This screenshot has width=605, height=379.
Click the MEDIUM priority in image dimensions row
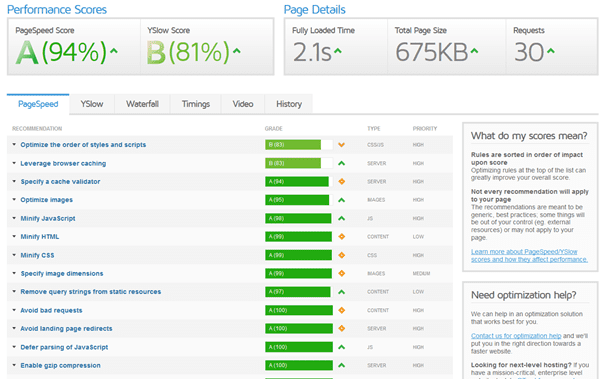pos(421,274)
